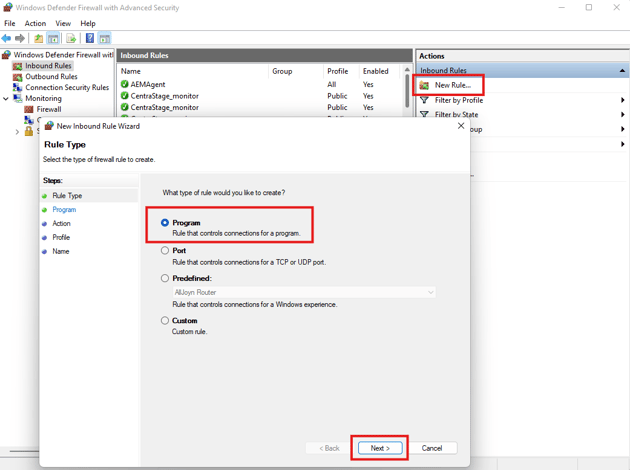Click the Filter by Profile funnel icon

pyautogui.click(x=425, y=100)
